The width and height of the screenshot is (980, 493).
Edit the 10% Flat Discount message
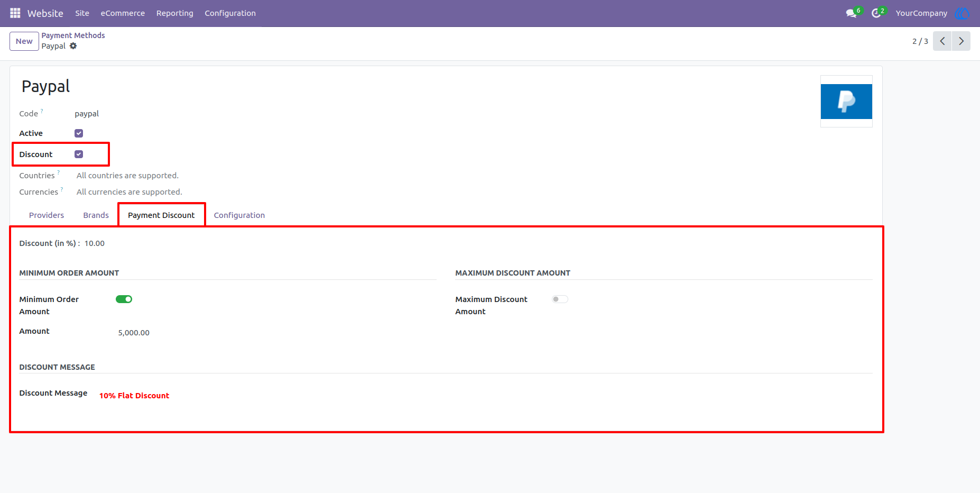coord(134,396)
